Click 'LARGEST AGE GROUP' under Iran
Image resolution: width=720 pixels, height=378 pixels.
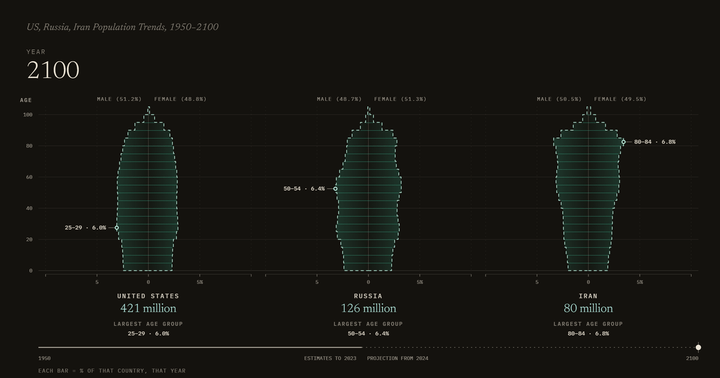[588, 324]
